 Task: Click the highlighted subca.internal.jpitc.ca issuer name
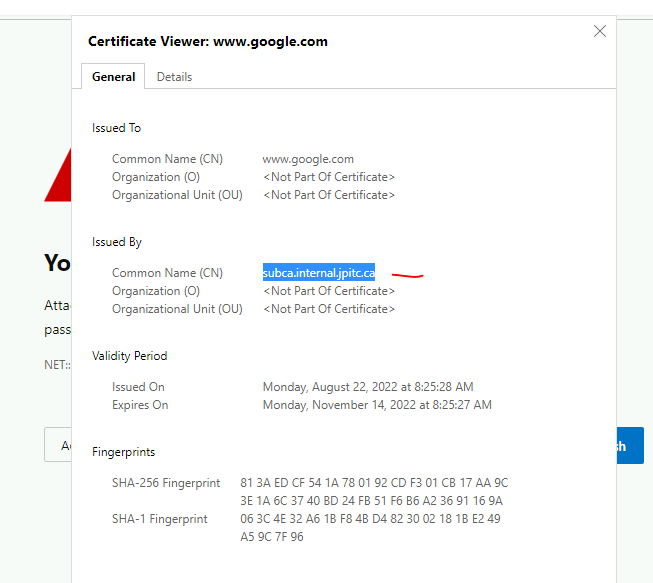[318, 273]
